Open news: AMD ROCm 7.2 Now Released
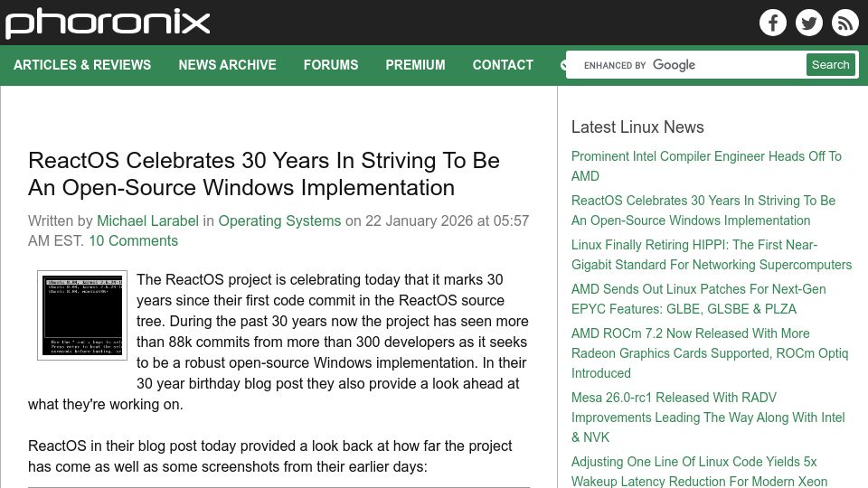 [710, 353]
